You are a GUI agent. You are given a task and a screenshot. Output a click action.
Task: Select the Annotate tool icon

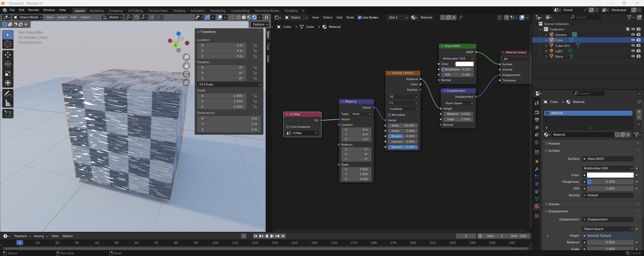pos(8,94)
